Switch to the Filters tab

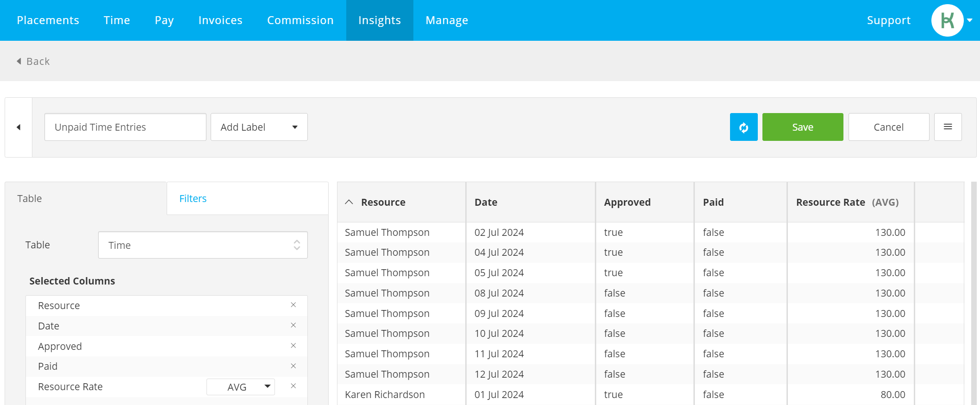[247, 198]
